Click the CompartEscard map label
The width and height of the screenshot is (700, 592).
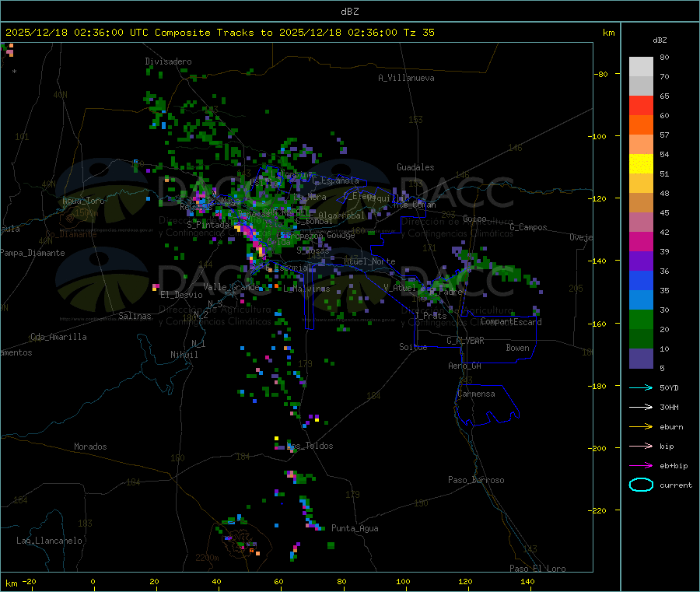[x=511, y=322]
